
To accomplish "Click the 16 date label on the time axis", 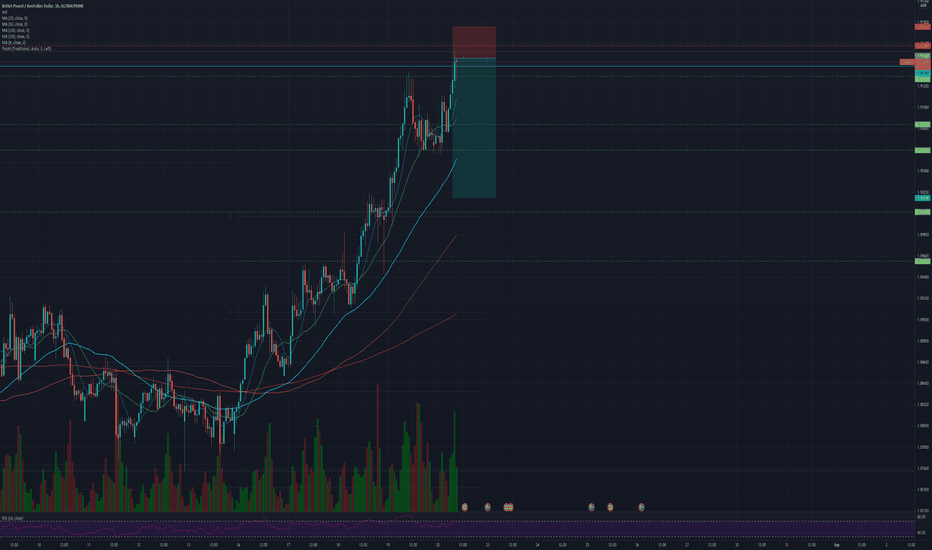I will click(238, 545).
